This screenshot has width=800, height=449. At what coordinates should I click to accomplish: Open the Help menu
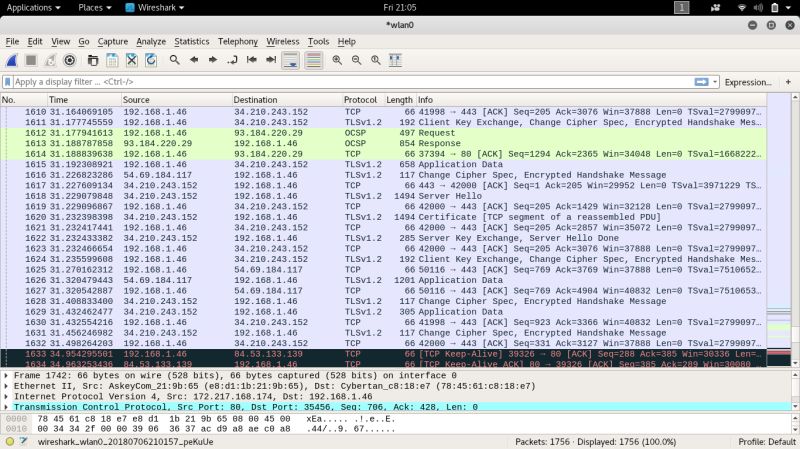pyautogui.click(x=346, y=41)
